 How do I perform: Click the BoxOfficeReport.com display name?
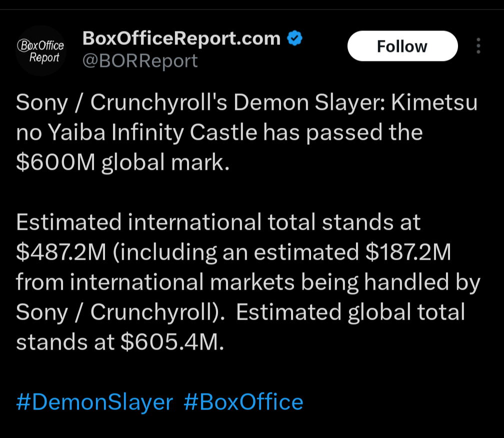pyautogui.click(x=181, y=38)
